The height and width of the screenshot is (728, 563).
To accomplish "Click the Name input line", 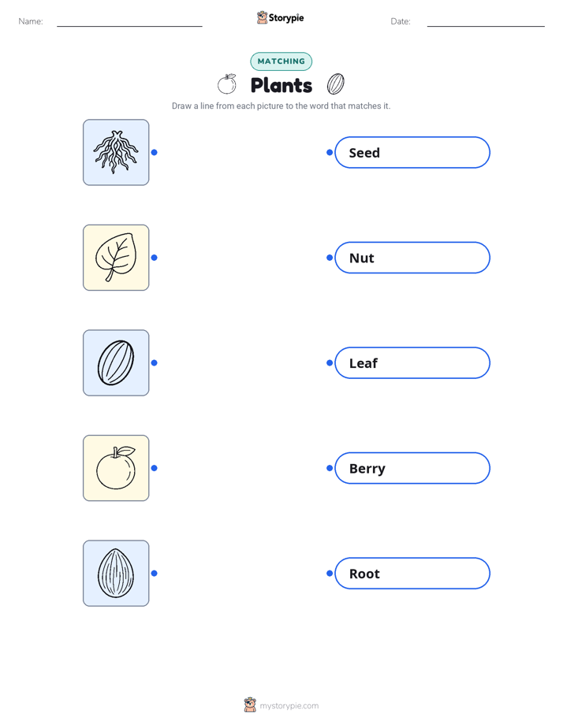I will 129,23.
